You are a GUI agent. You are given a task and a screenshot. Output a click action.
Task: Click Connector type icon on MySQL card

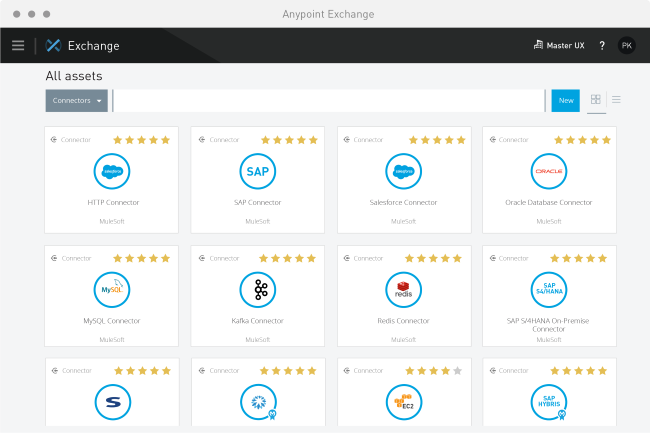pyautogui.click(x=54, y=258)
